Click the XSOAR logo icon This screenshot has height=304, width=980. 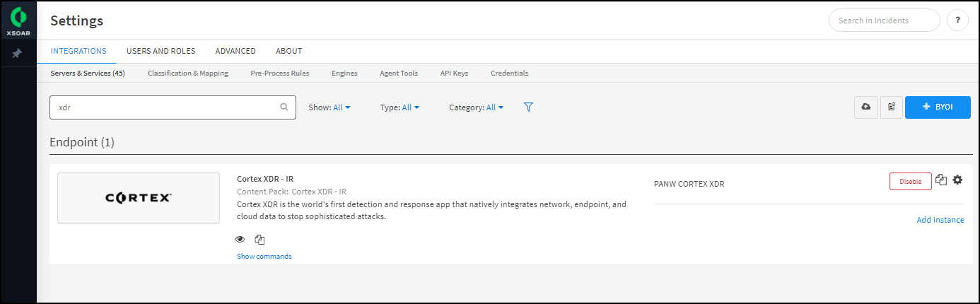click(x=18, y=17)
